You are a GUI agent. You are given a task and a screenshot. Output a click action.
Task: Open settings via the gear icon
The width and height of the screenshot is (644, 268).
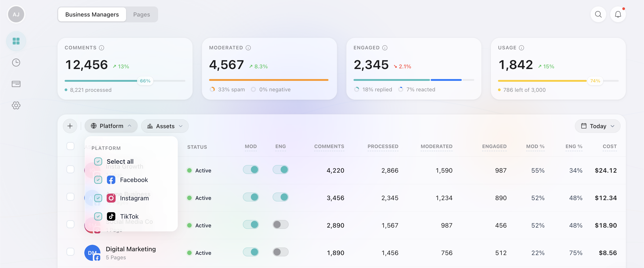click(16, 105)
